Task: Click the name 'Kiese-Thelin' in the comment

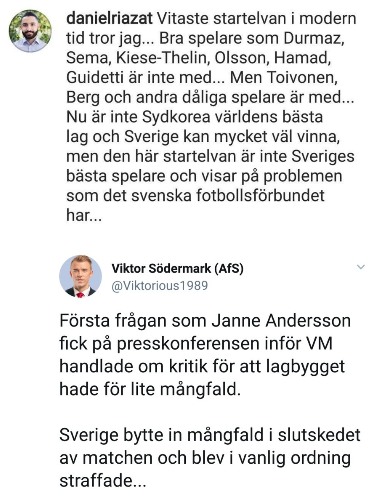Action: (x=162, y=58)
